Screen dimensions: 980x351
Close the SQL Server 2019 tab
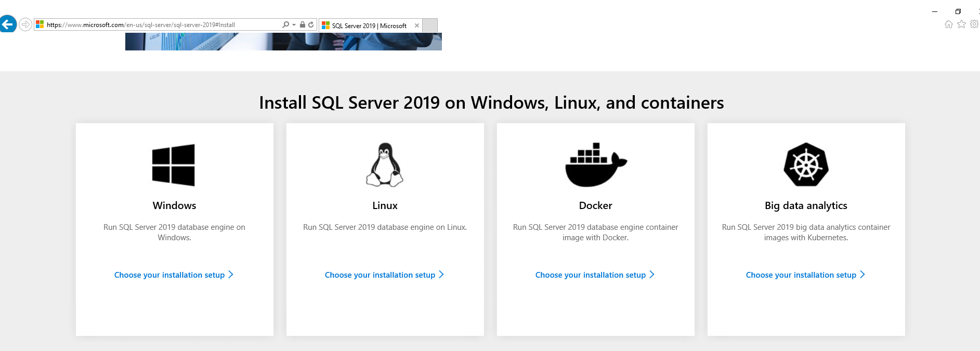tap(417, 25)
